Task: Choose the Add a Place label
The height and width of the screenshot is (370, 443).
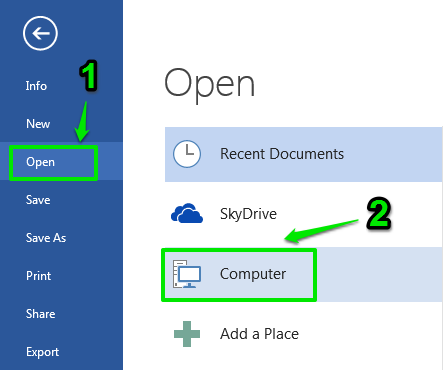Action: pyautogui.click(x=259, y=334)
